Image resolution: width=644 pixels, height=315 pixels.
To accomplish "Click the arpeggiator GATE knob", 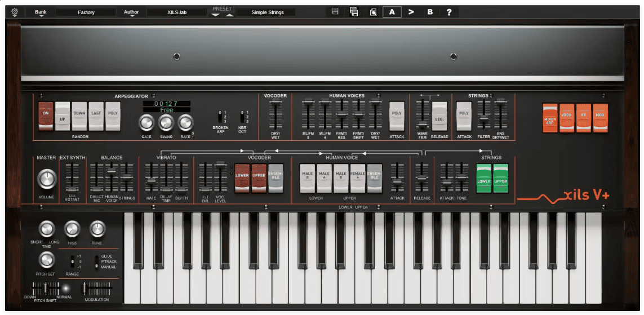I will click(146, 122).
